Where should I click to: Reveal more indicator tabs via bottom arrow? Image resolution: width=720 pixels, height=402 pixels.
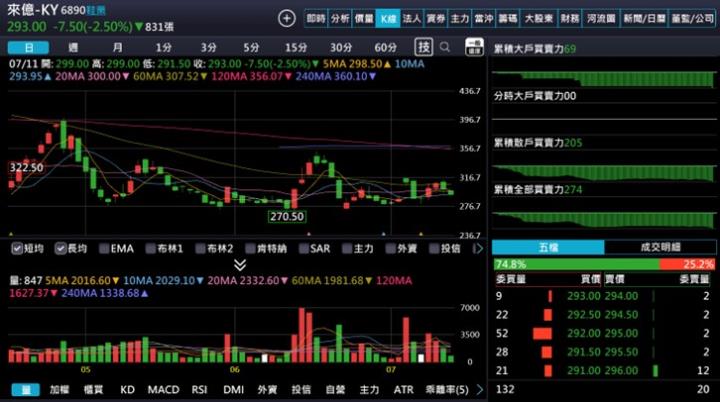click(x=479, y=390)
